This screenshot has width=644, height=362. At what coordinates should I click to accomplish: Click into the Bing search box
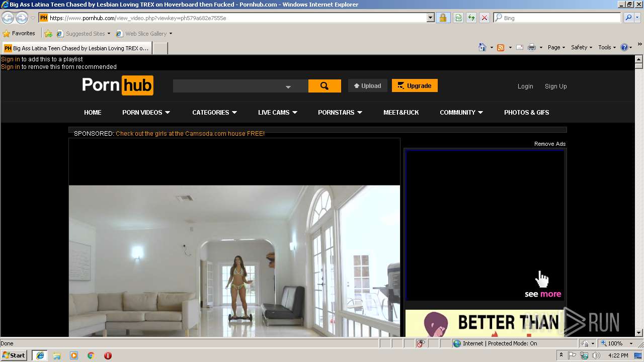557,18
